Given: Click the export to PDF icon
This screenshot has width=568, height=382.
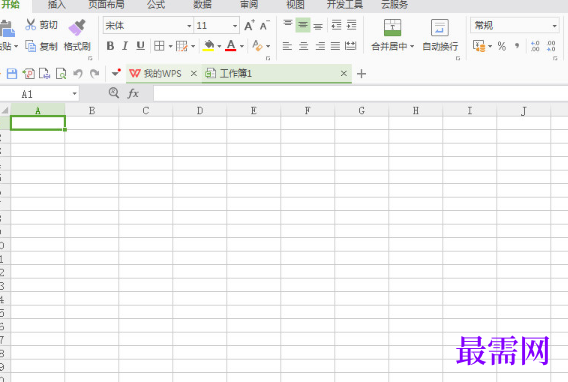Looking at the screenshot, I should (x=29, y=74).
